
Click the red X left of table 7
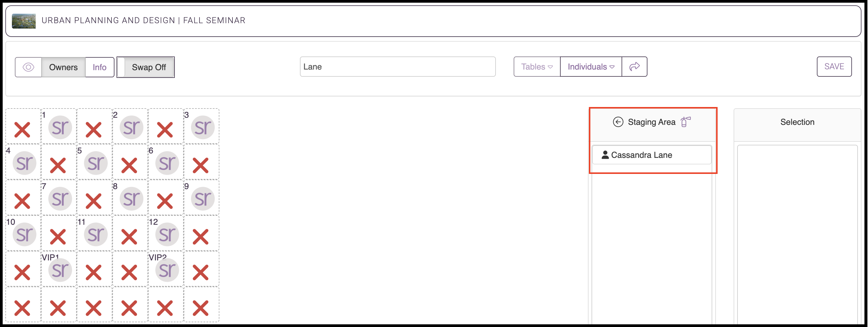pyautogui.click(x=22, y=201)
